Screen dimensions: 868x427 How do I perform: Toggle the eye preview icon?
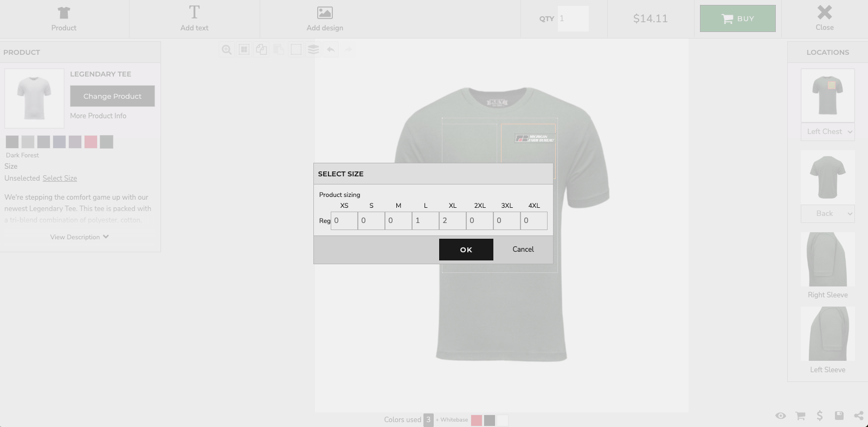(780, 416)
